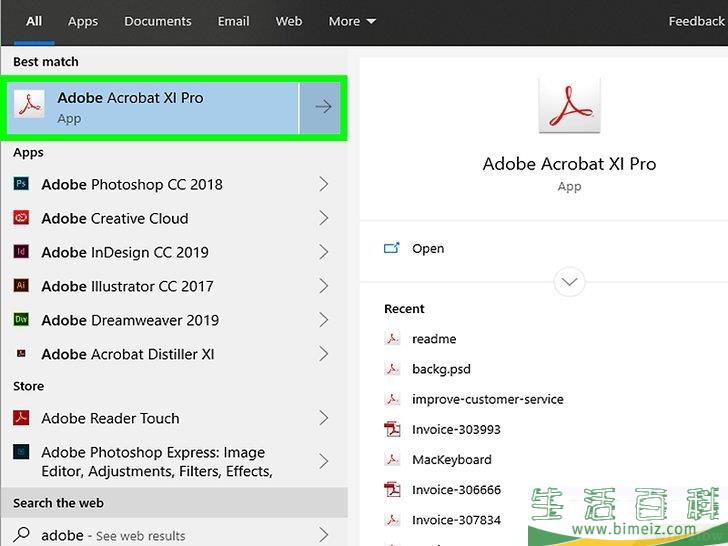
Task: Click the Acrobat Distiller XI icon
Action: (x=21, y=353)
